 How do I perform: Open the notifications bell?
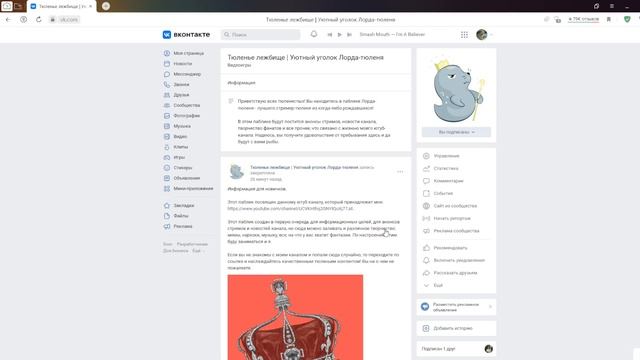313,34
